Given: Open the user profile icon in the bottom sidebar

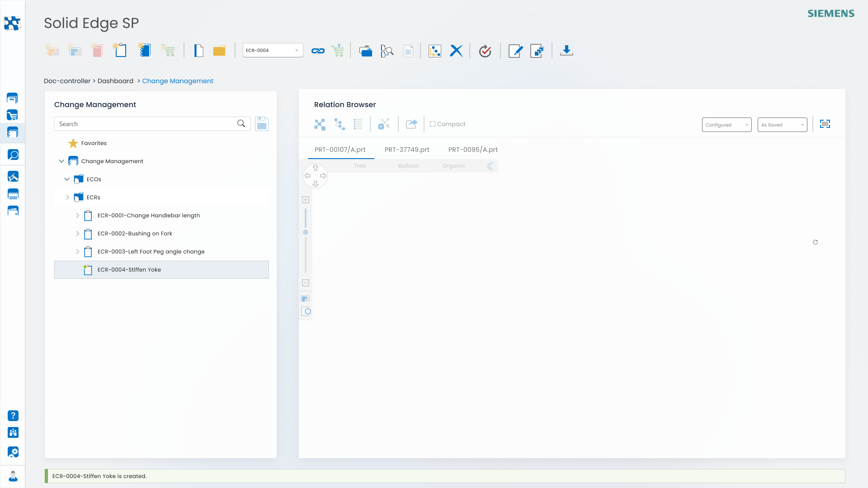Looking at the screenshot, I should point(13,476).
